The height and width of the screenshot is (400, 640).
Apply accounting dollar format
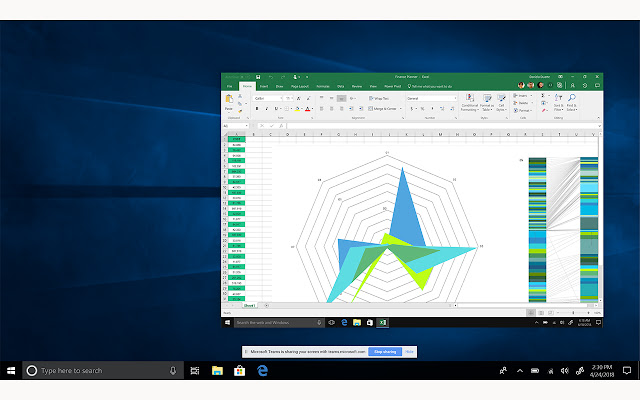[x=411, y=109]
